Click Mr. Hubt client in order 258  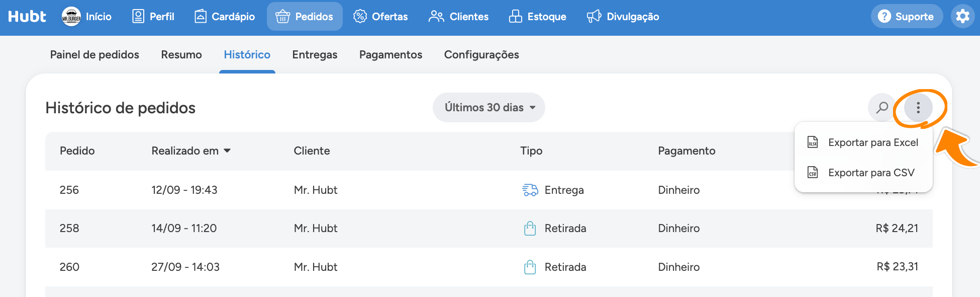316,228
